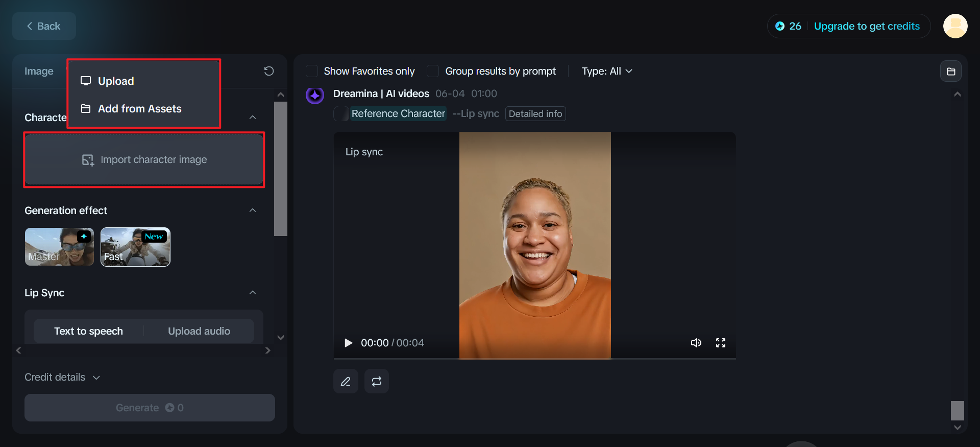The image size is (980, 447).
Task: Click the reset refresh icon
Action: coord(269,71)
